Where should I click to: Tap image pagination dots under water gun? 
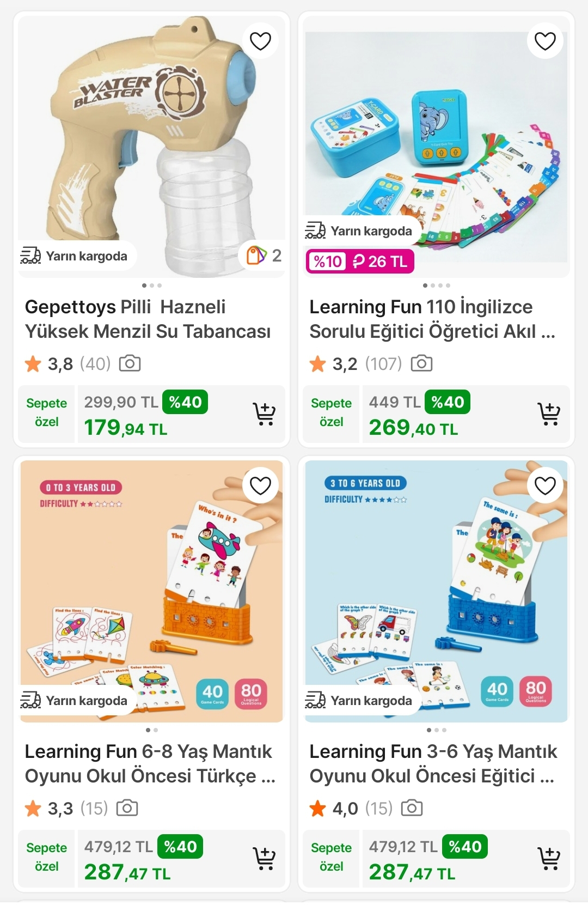pos(152,286)
